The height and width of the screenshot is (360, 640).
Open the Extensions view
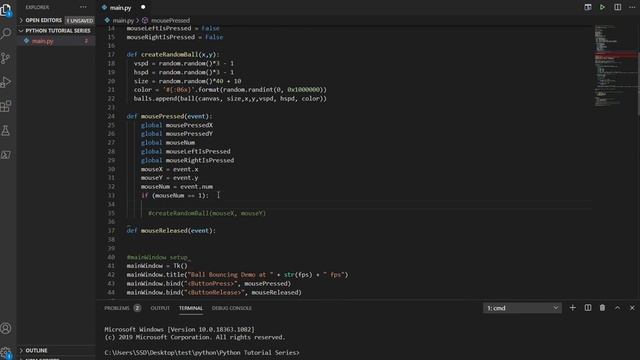click(x=6, y=107)
